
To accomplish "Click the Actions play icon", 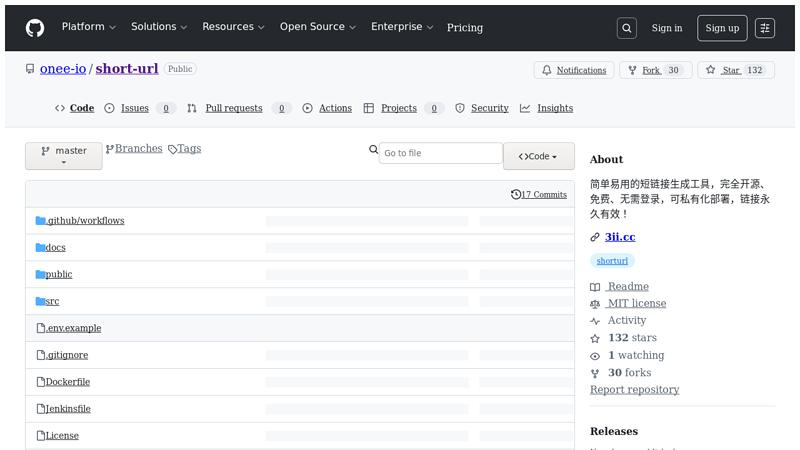I will coord(307,108).
